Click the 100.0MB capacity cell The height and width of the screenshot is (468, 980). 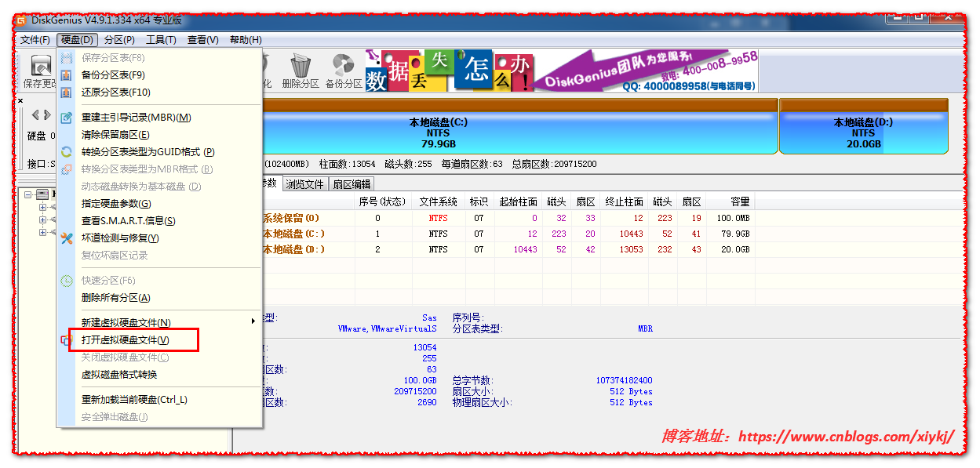pyautogui.click(x=733, y=219)
